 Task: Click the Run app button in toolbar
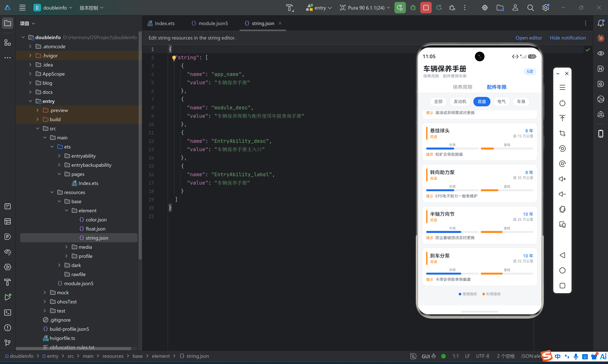(400, 8)
